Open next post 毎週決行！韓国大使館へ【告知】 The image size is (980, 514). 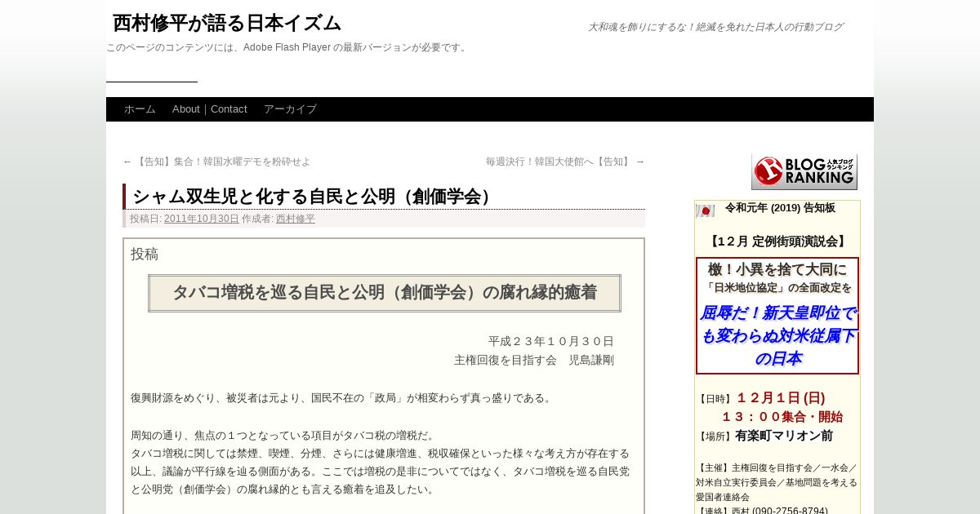[565, 162]
